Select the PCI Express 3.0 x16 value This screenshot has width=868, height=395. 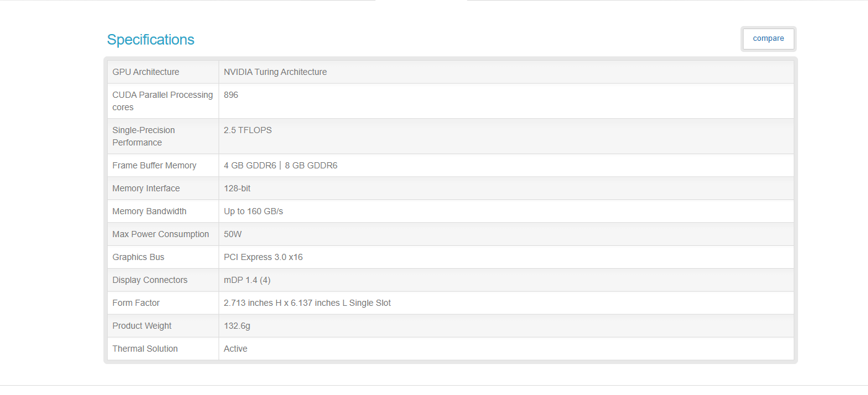click(263, 257)
